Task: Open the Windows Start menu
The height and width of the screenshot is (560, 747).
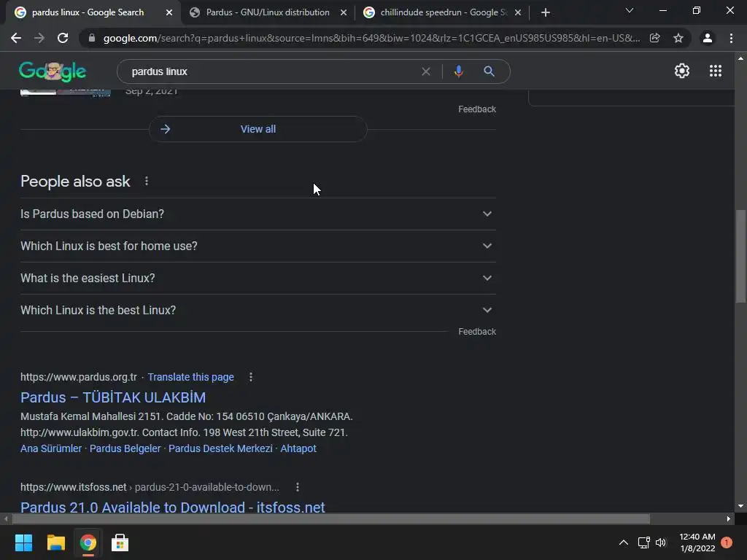Action: (x=23, y=542)
